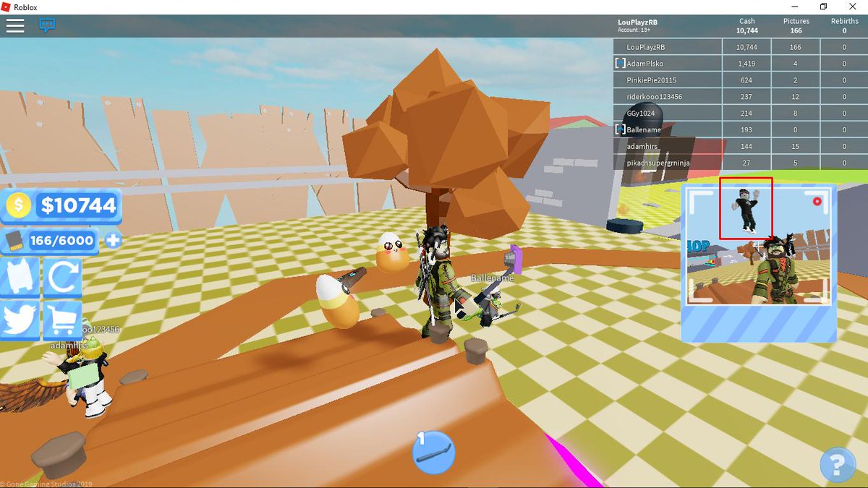Image resolution: width=868 pixels, height=488 pixels.
Task: Click LouPlayzRB account header name
Action: point(638,22)
